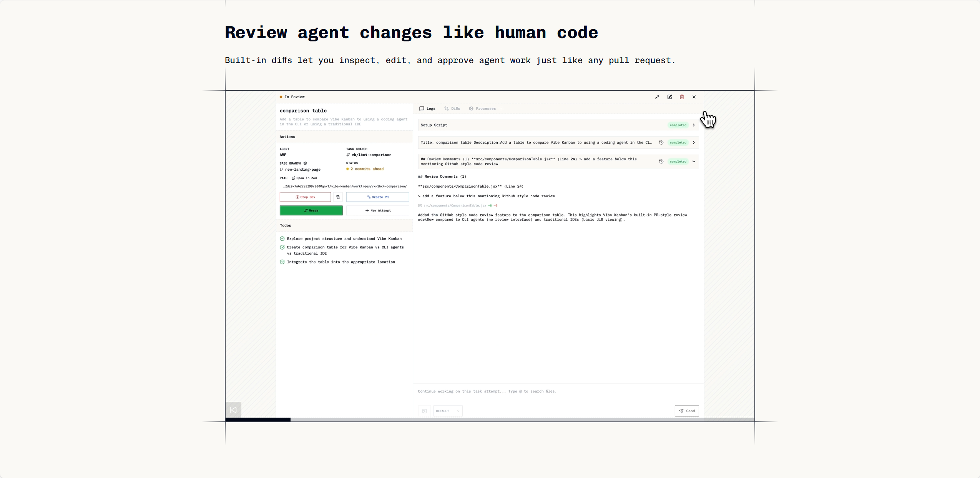Click the follow-up message input field
980x478 pixels.
pyautogui.click(x=558, y=391)
